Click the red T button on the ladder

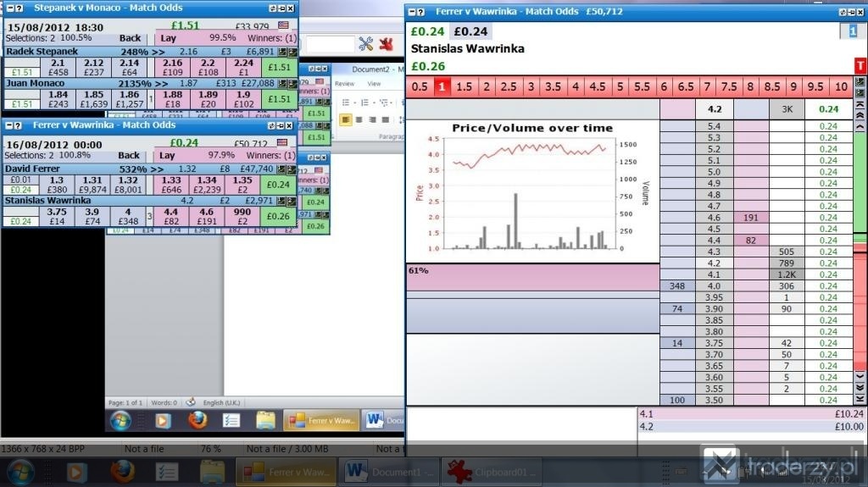860,66
